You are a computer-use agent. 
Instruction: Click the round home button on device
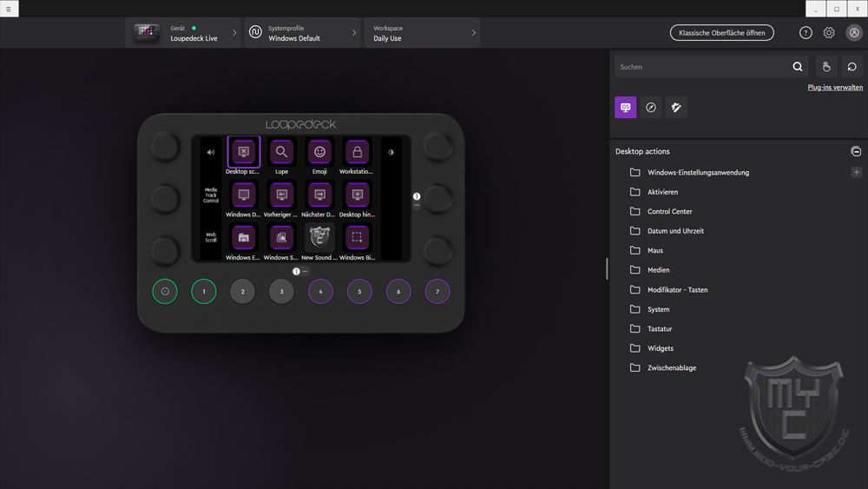pyautogui.click(x=165, y=291)
